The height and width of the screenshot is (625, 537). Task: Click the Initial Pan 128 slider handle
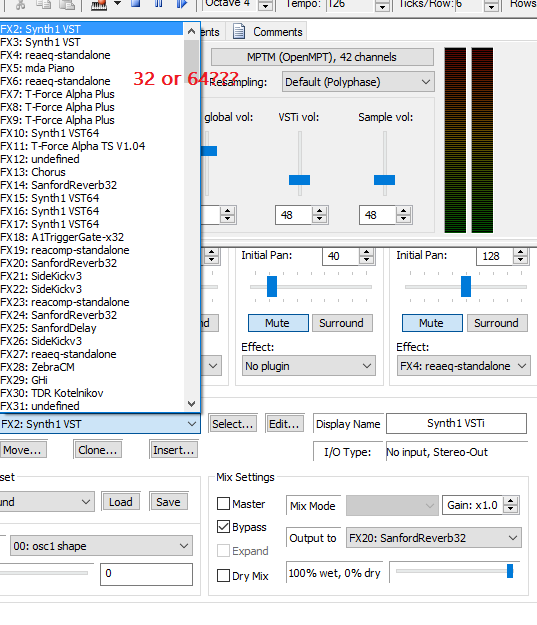click(x=466, y=286)
